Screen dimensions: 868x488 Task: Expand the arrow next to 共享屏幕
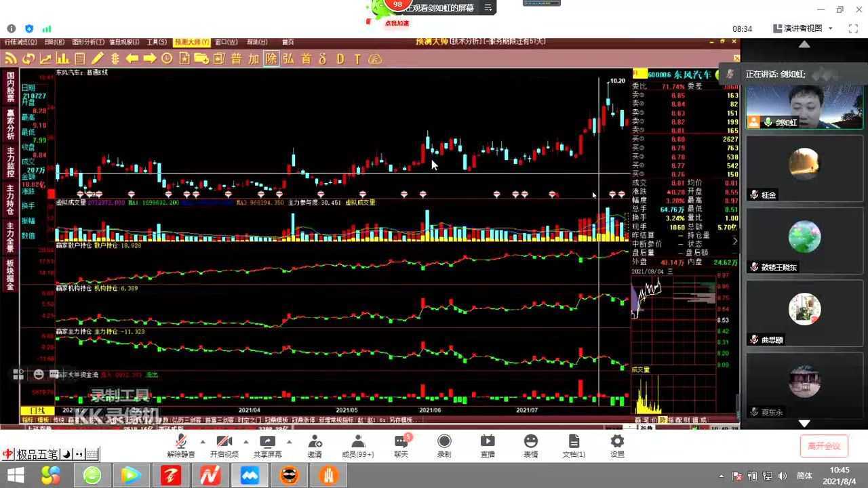pyautogui.click(x=289, y=442)
